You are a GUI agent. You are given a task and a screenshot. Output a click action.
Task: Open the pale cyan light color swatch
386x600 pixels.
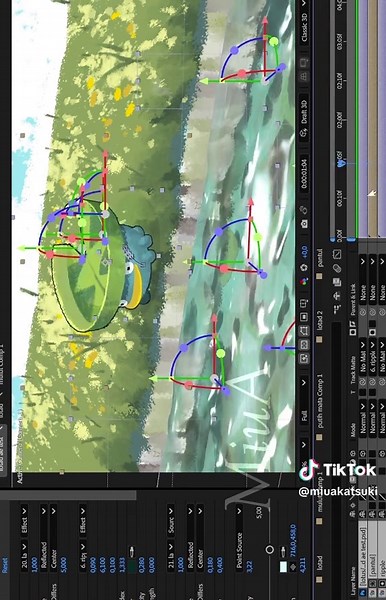tap(283, 567)
